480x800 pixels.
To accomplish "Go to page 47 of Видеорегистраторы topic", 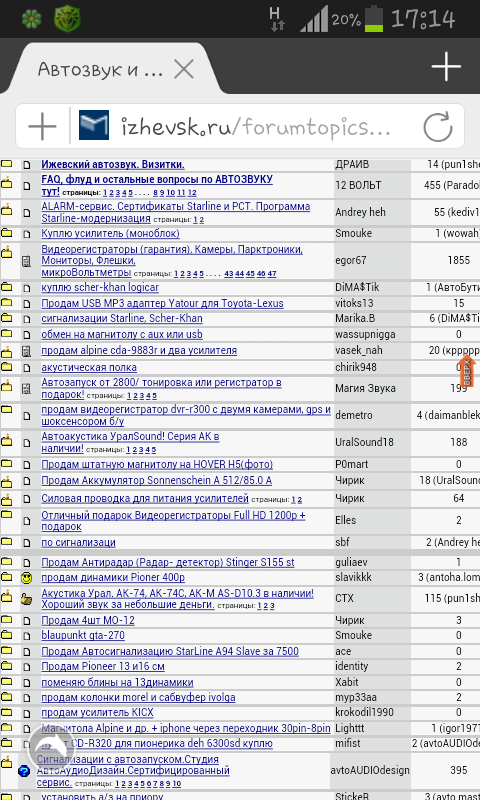I will pos(272,274).
